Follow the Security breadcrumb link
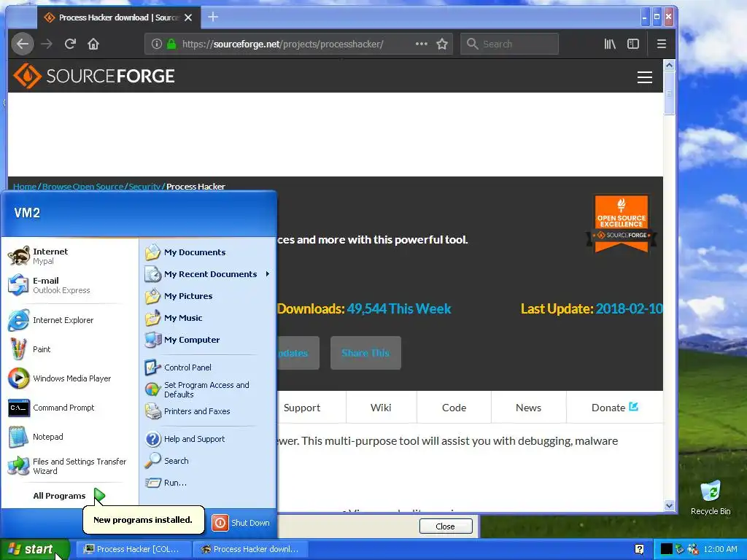747x560 pixels. coord(144,187)
